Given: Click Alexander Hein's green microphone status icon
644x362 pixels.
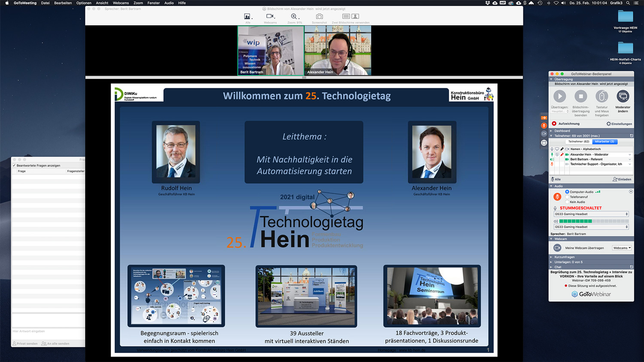Looking at the screenshot, I should pyautogui.click(x=552, y=154).
